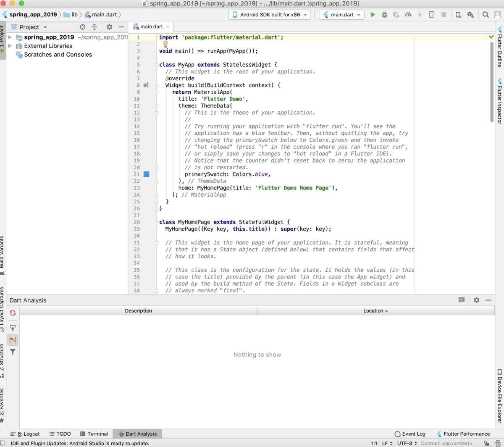Close the main.dart editor tab
The image size is (504, 447).
168,27
